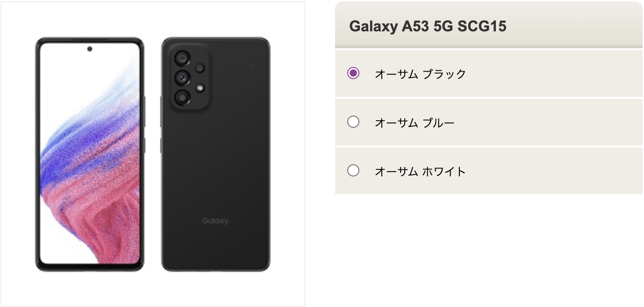Click the top rear camera lens
The image size is (644, 307).
point(182,58)
